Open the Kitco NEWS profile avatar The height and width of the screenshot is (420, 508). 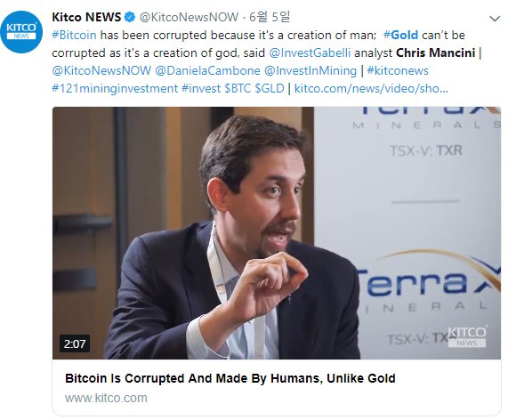(21, 32)
